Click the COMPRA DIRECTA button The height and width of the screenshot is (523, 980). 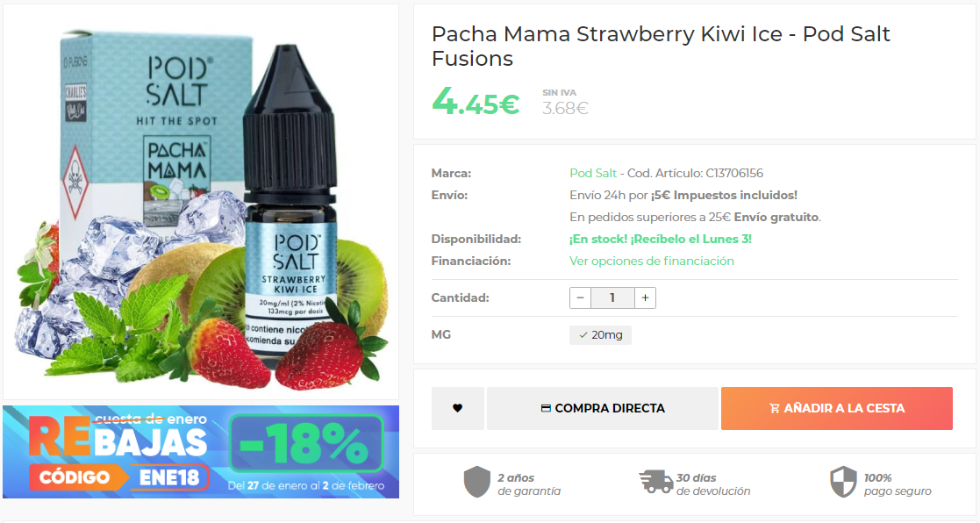(603, 408)
